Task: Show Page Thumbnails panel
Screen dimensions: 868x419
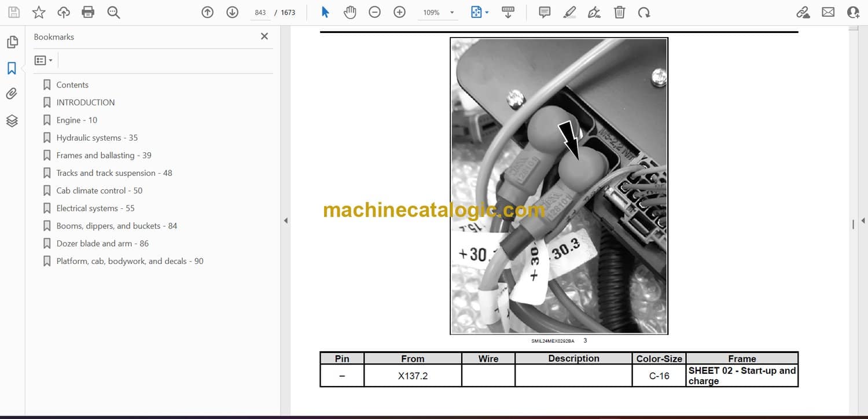Action: pyautogui.click(x=12, y=42)
